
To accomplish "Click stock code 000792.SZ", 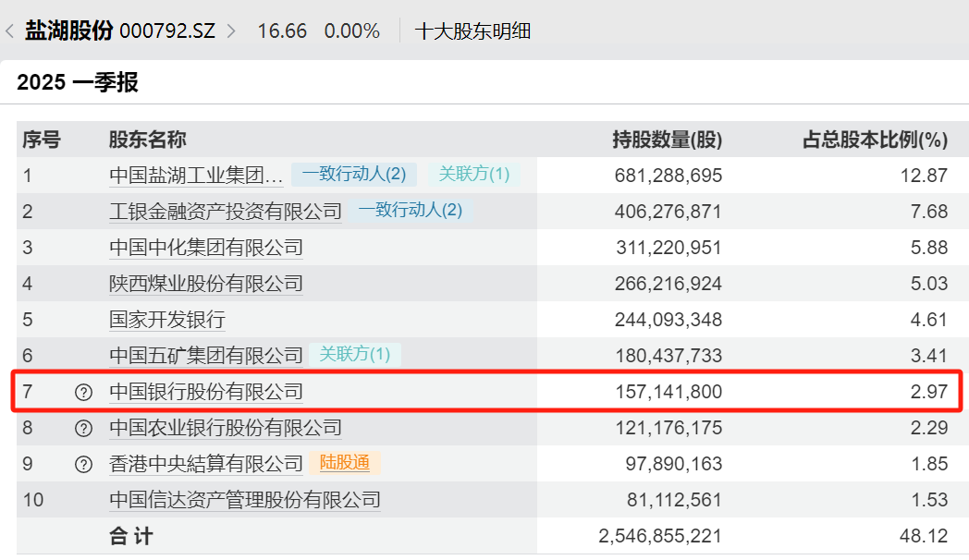I will pyautogui.click(x=167, y=30).
